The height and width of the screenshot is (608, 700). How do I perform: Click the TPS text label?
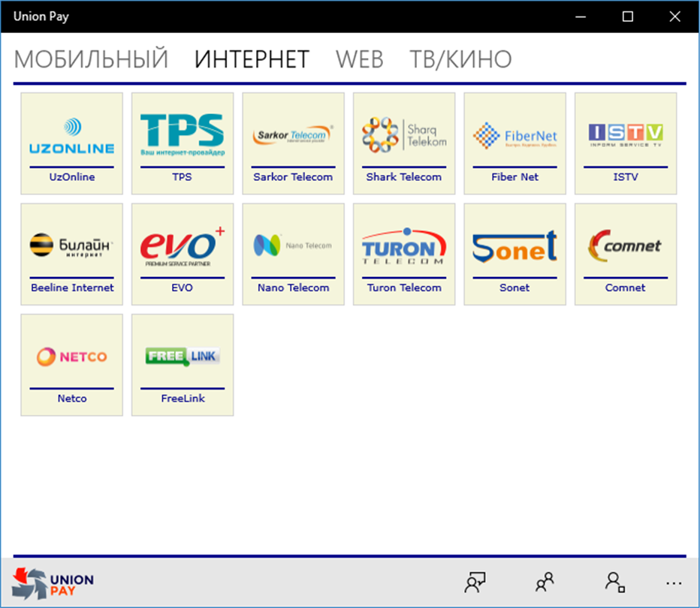click(x=183, y=177)
